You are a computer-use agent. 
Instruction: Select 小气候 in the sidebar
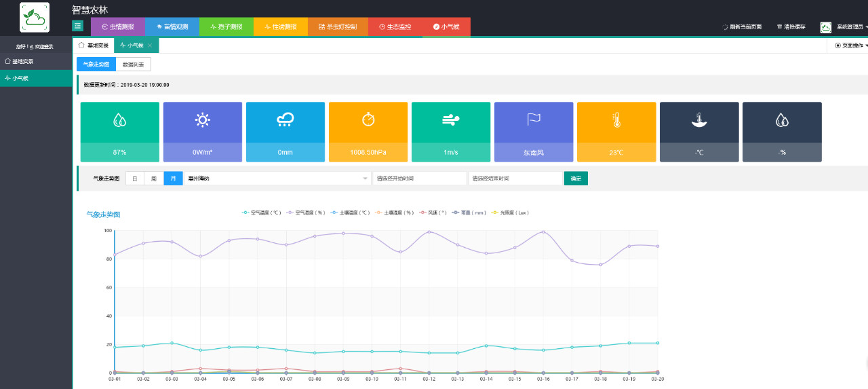point(36,78)
